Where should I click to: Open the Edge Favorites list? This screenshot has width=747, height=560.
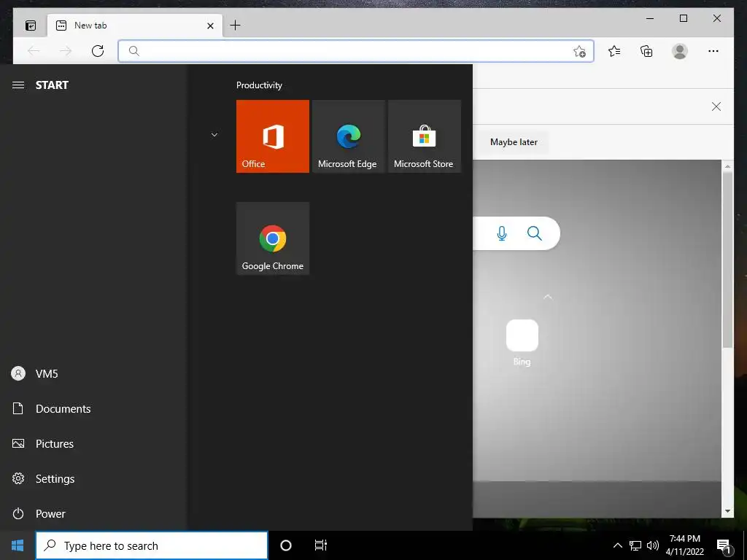point(614,51)
